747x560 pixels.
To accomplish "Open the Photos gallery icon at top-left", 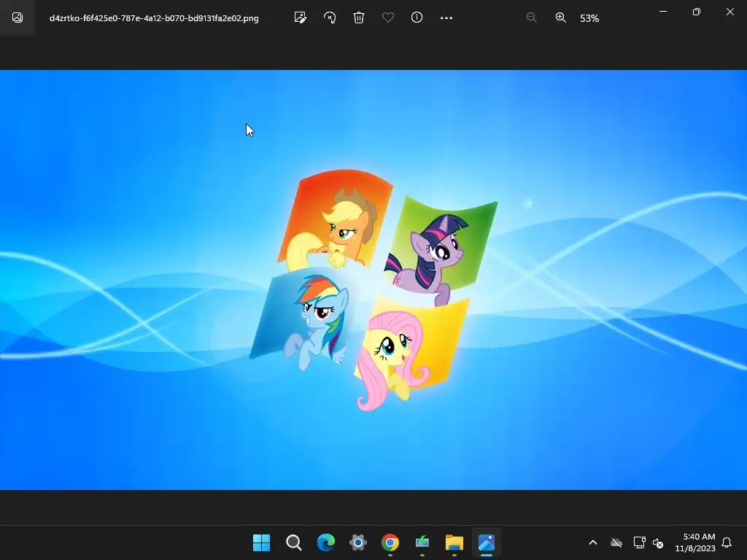I will click(18, 17).
